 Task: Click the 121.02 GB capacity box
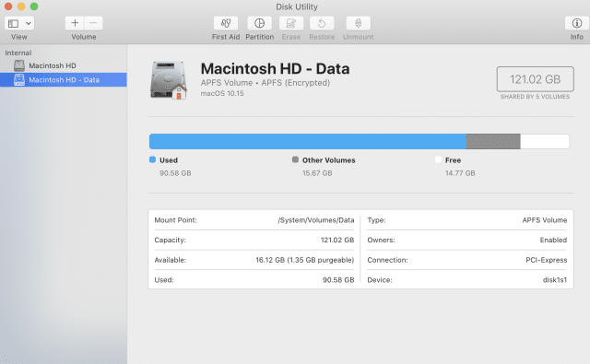tap(535, 79)
